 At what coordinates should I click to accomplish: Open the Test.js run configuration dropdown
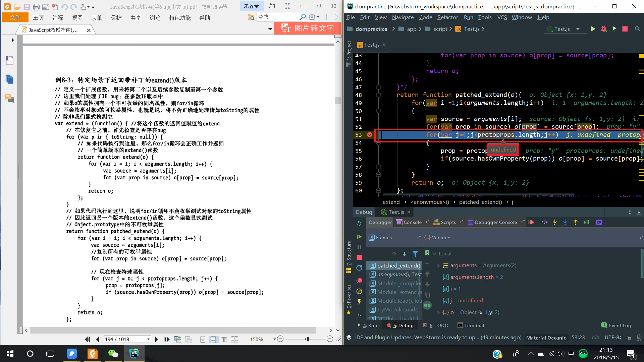(x=578, y=29)
